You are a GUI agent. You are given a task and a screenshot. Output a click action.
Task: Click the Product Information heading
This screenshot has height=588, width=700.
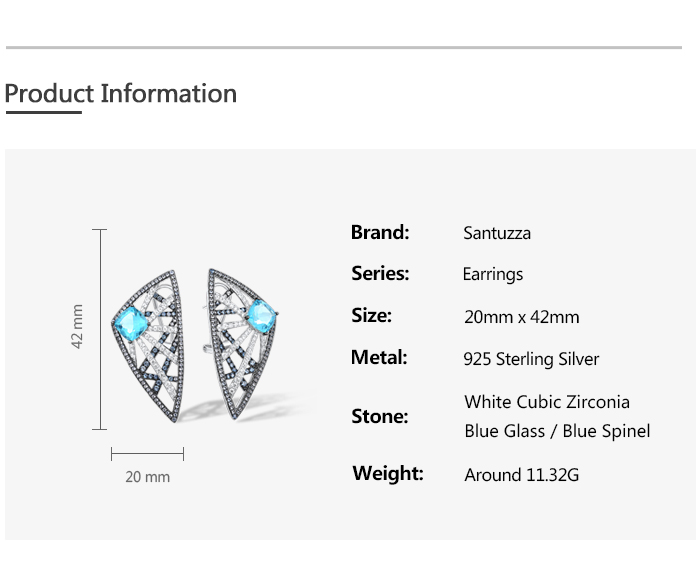(121, 94)
